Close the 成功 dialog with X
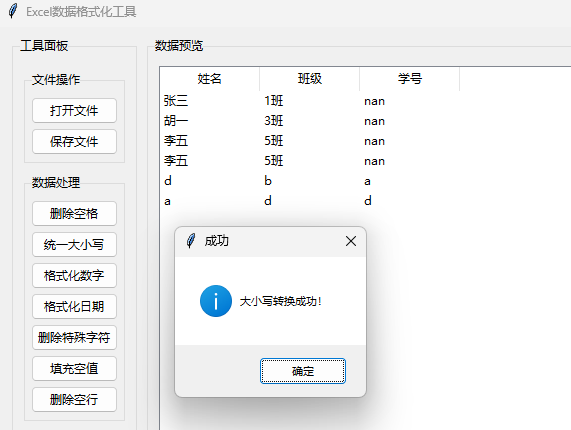Viewport: 571px width, 430px height. click(x=351, y=241)
